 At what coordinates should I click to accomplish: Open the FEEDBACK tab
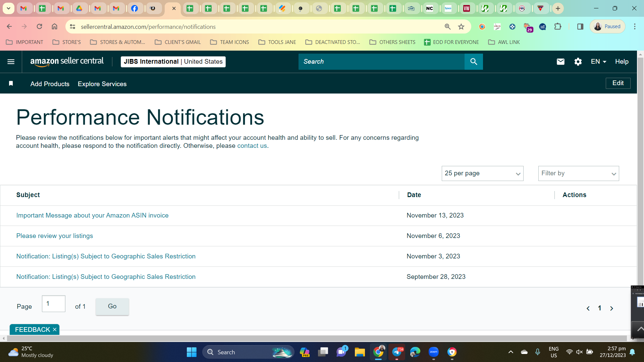(x=33, y=330)
